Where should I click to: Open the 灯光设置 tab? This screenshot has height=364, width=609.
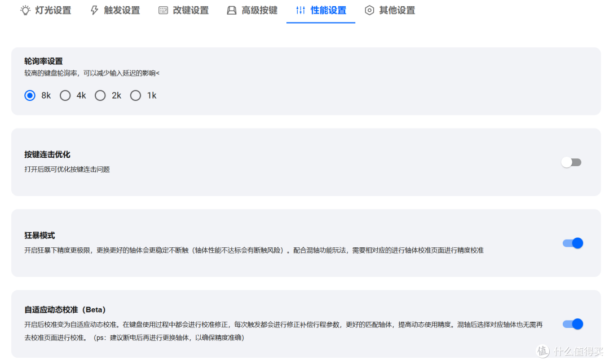click(x=46, y=11)
